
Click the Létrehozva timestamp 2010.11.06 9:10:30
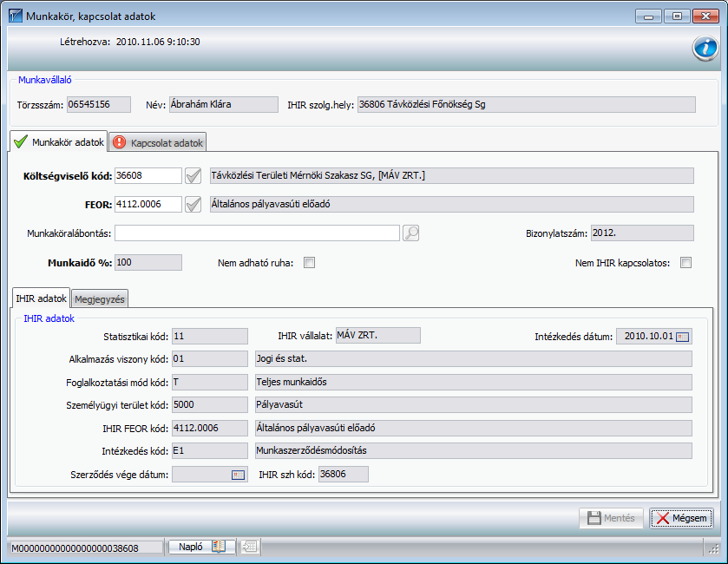click(x=158, y=42)
